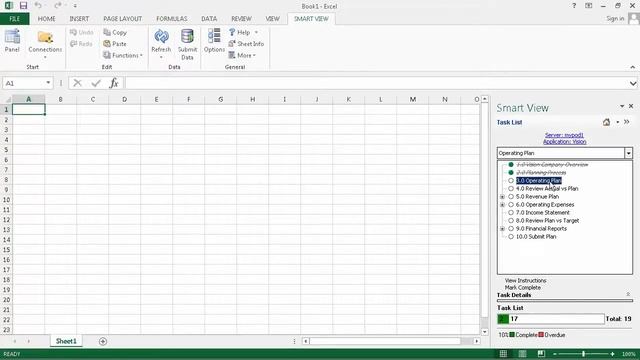Toggle status circle for 1.0 Vision Company Overview

point(511,164)
